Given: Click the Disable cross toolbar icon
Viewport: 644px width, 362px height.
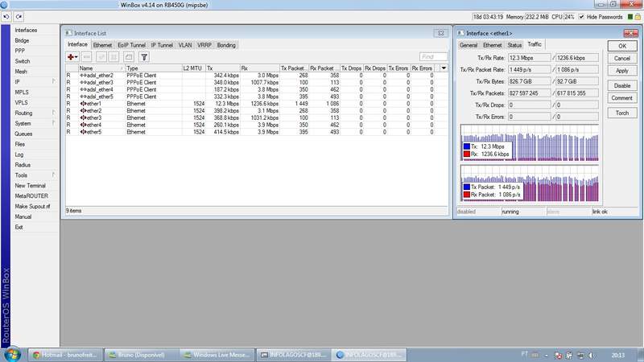Looking at the screenshot, I should (114, 57).
